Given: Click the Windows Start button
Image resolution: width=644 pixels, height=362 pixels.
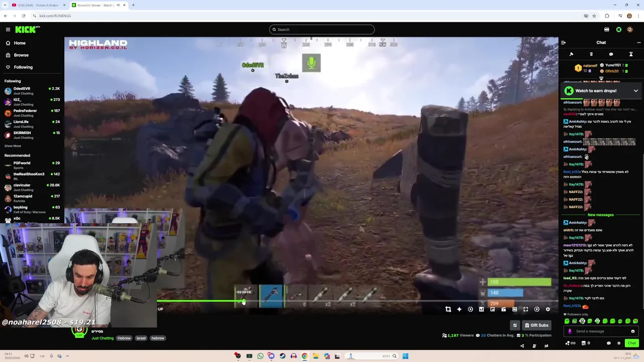Looking at the screenshot, I should (x=405, y=356).
